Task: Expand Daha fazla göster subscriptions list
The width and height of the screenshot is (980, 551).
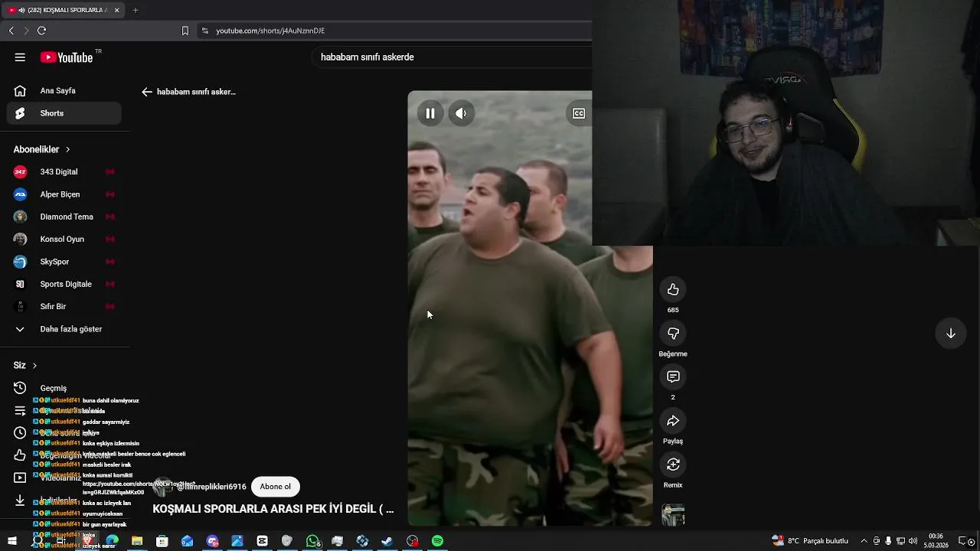Action: click(64, 329)
